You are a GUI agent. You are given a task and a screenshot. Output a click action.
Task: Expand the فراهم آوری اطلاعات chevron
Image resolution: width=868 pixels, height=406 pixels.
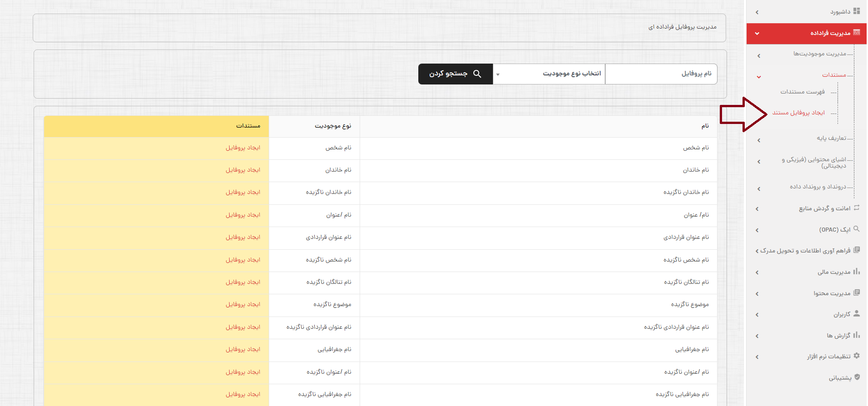[757, 251]
